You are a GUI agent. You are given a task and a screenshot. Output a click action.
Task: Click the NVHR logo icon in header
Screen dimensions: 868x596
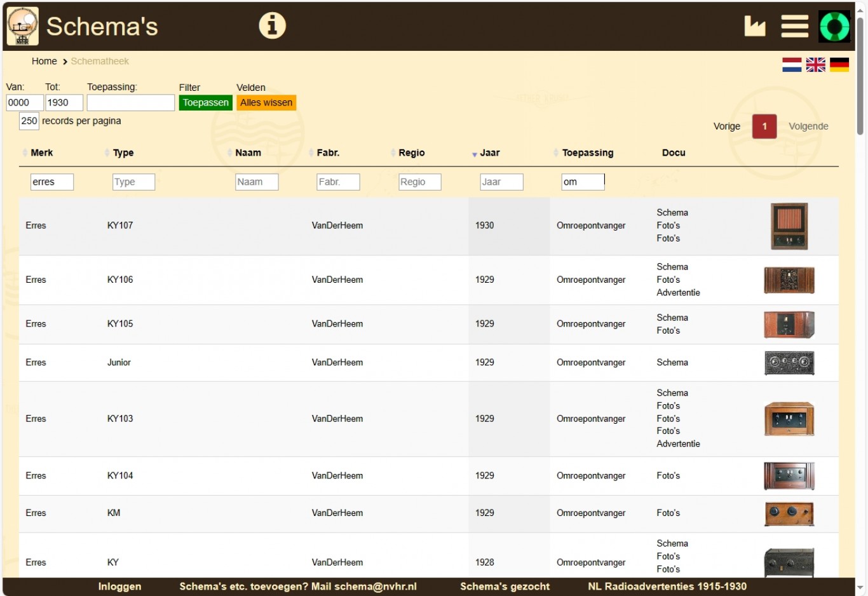(x=22, y=26)
